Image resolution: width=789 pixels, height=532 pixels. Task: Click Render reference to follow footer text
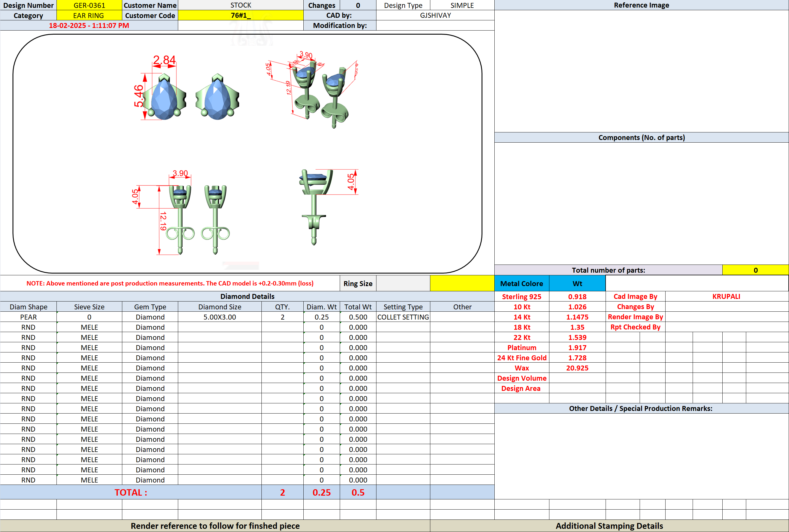pos(215,526)
